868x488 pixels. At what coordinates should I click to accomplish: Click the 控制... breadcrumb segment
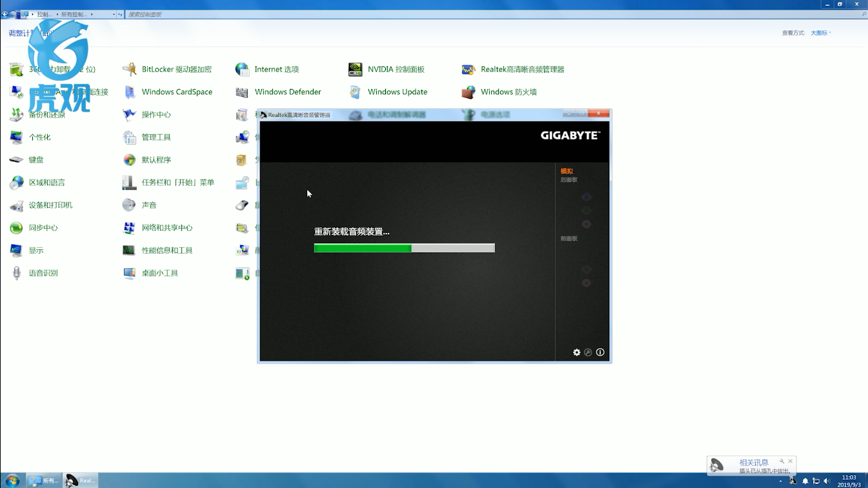45,14
